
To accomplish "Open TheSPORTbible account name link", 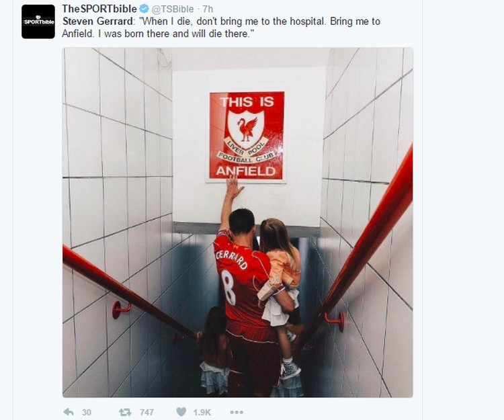I will coord(99,9).
